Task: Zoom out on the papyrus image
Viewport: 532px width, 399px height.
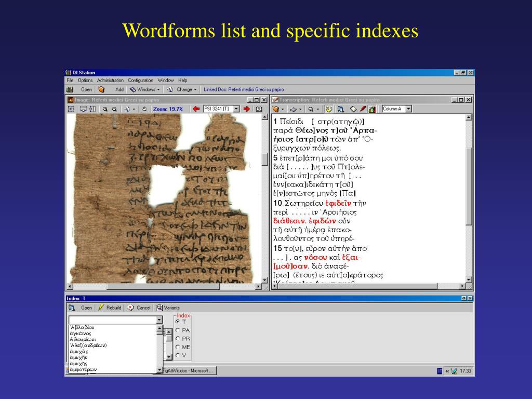Action: point(114,109)
